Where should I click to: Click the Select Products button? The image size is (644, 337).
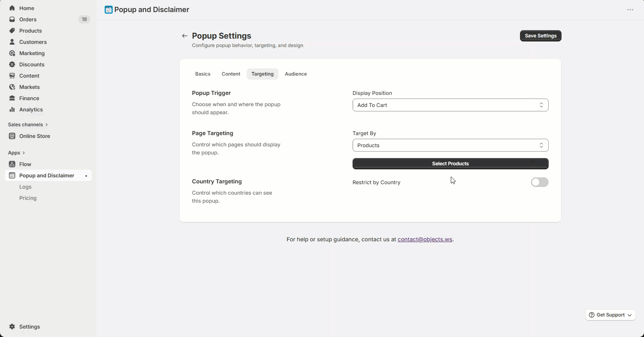coord(450,164)
